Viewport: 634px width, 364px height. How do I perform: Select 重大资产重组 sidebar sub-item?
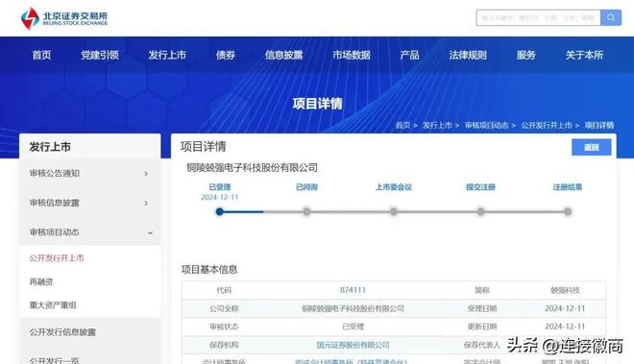pyautogui.click(x=53, y=305)
